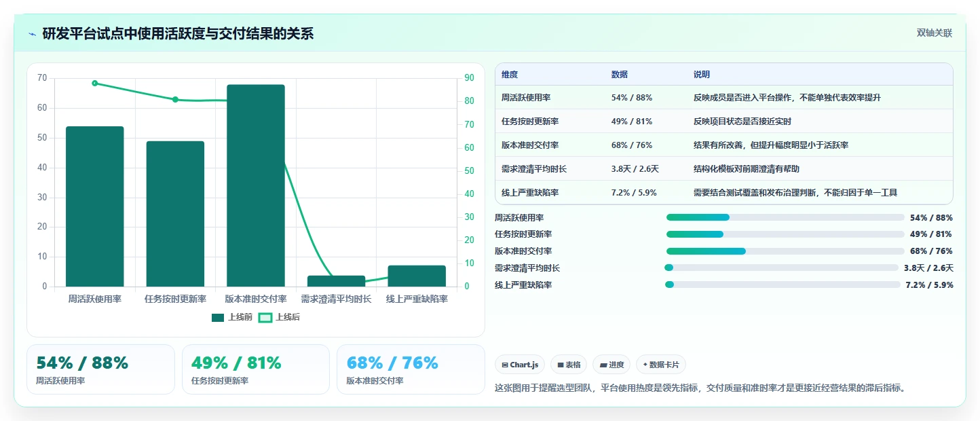Click the 7.2% / 5.9% progress value
The width and height of the screenshot is (980, 421).
929,285
